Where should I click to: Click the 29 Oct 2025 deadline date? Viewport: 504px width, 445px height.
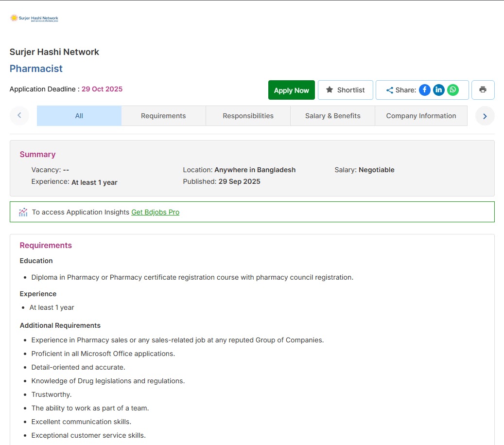[x=102, y=89]
